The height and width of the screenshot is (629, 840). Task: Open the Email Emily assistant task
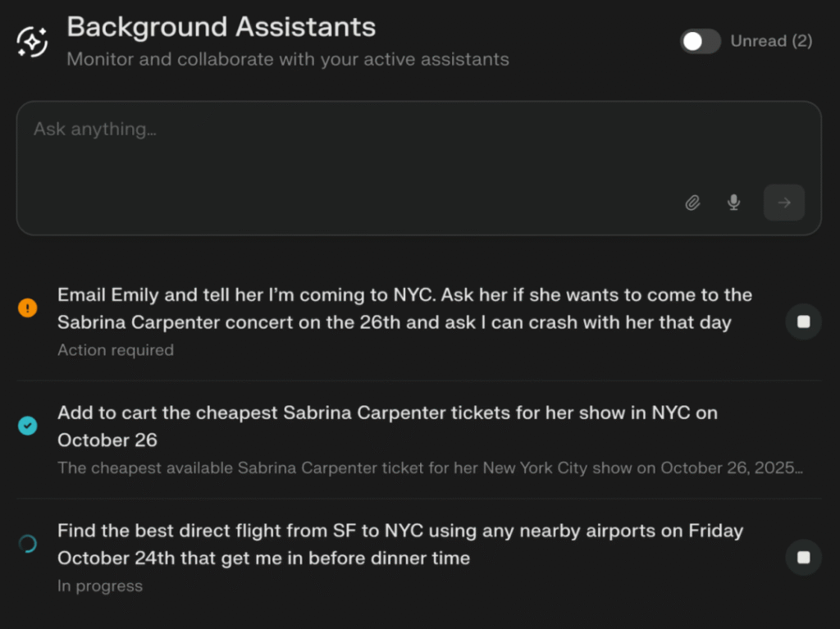pyautogui.click(x=404, y=308)
